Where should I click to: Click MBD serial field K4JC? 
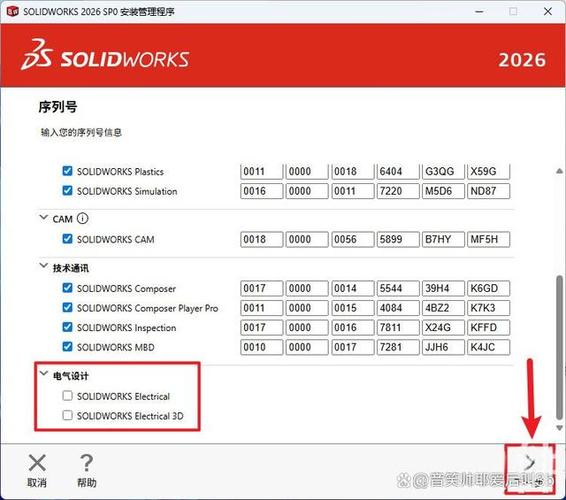(x=488, y=347)
